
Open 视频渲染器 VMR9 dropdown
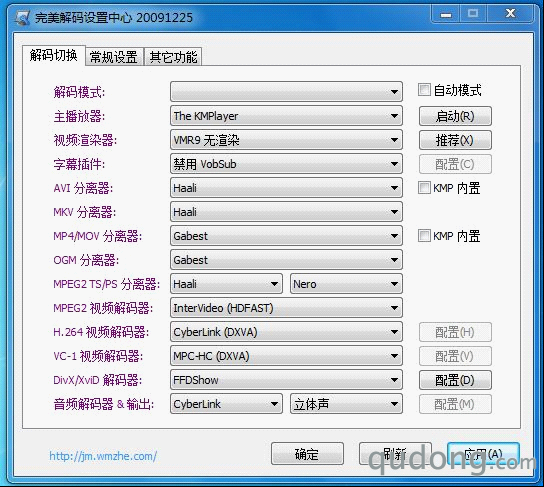[286, 140]
